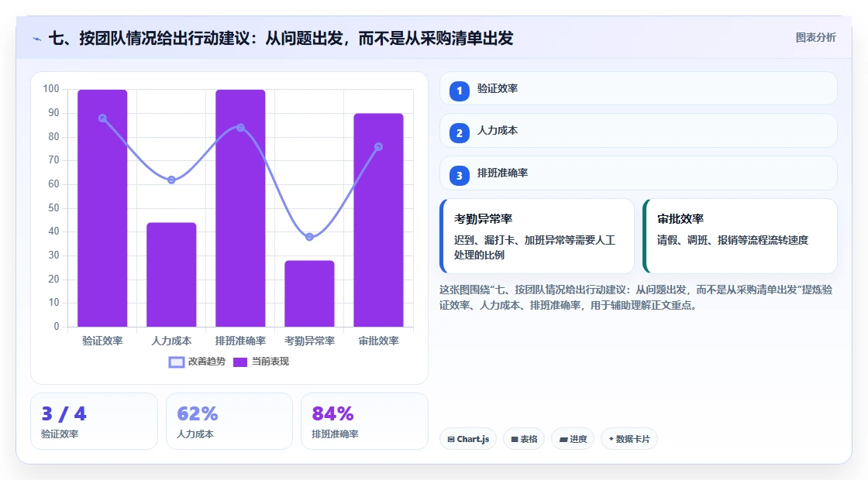Click the 验证效率 purple bar
This screenshot has width=868, height=480.
tap(102, 208)
